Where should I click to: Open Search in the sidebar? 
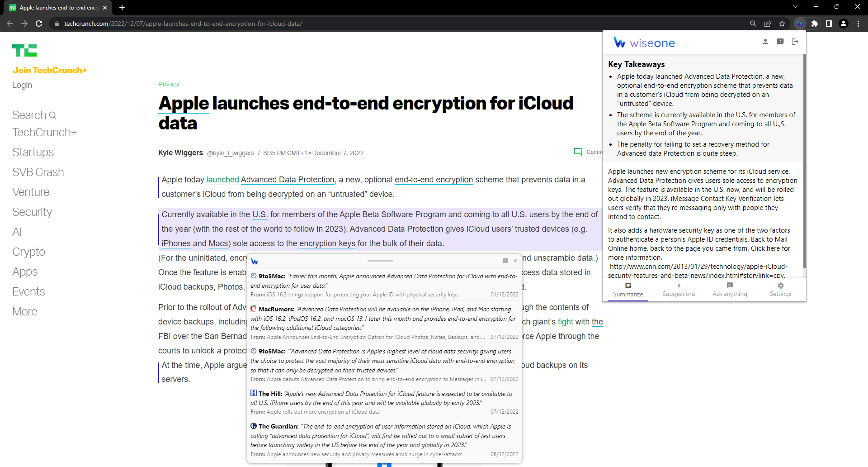[x=34, y=115]
